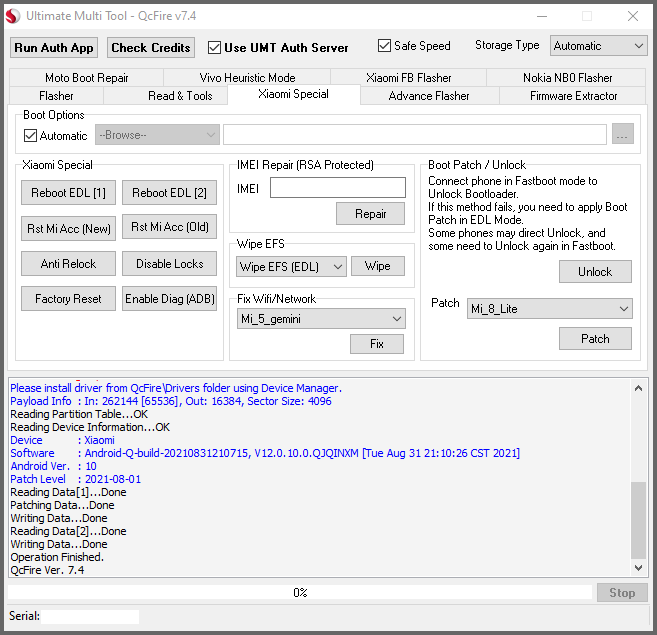Click the ellipsis browse button

(x=623, y=134)
